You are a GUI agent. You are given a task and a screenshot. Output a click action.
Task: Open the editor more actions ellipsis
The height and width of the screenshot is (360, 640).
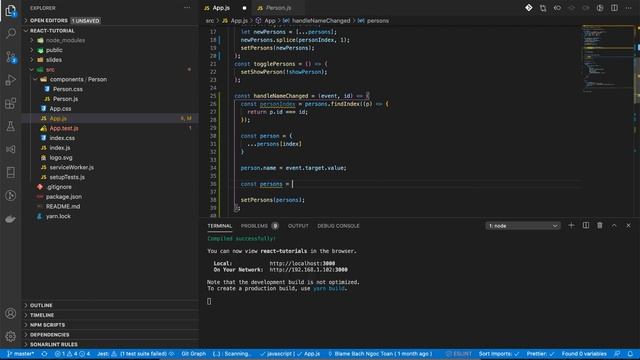(x=629, y=8)
